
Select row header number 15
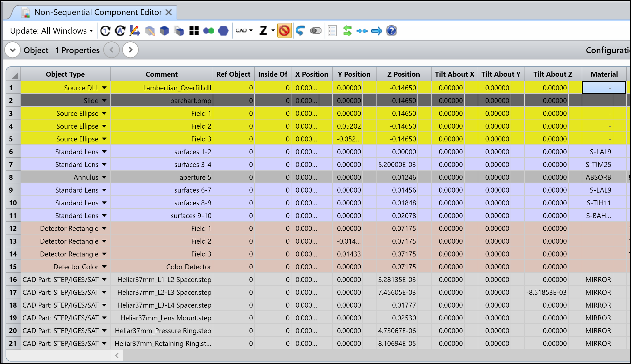(13, 267)
